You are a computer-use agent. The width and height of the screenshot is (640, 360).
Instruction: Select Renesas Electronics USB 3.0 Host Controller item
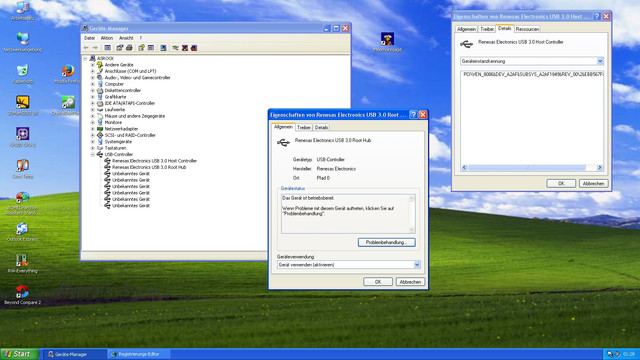point(154,161)
